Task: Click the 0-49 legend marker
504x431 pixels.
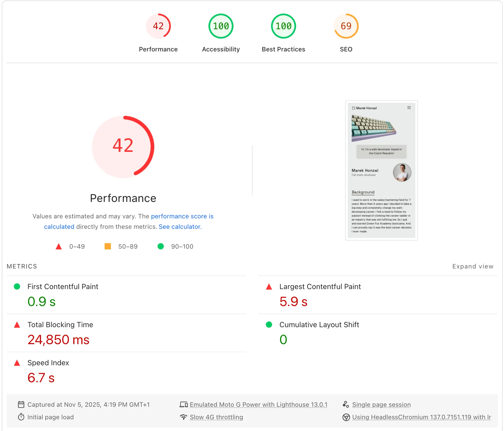Action: [x=59, y=246]
